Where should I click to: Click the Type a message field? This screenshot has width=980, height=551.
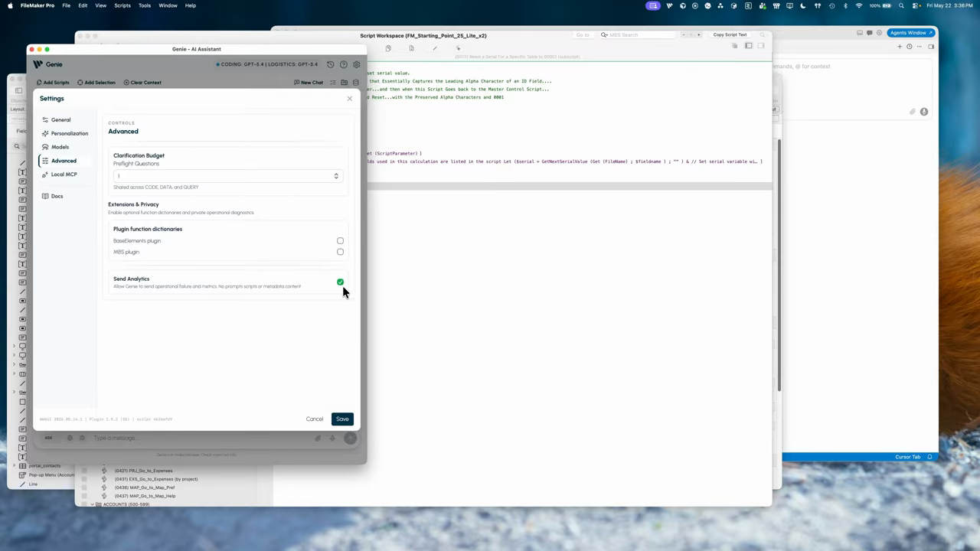tap(199, 439)
